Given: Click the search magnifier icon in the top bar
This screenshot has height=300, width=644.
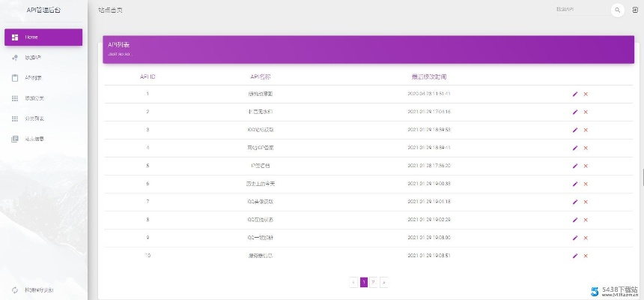Looking at the screenshot, I should tap(618, 10).
